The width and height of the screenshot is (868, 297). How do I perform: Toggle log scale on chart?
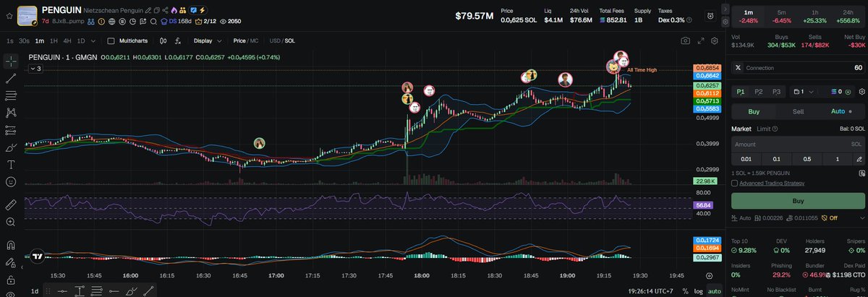tap(698, 290)
